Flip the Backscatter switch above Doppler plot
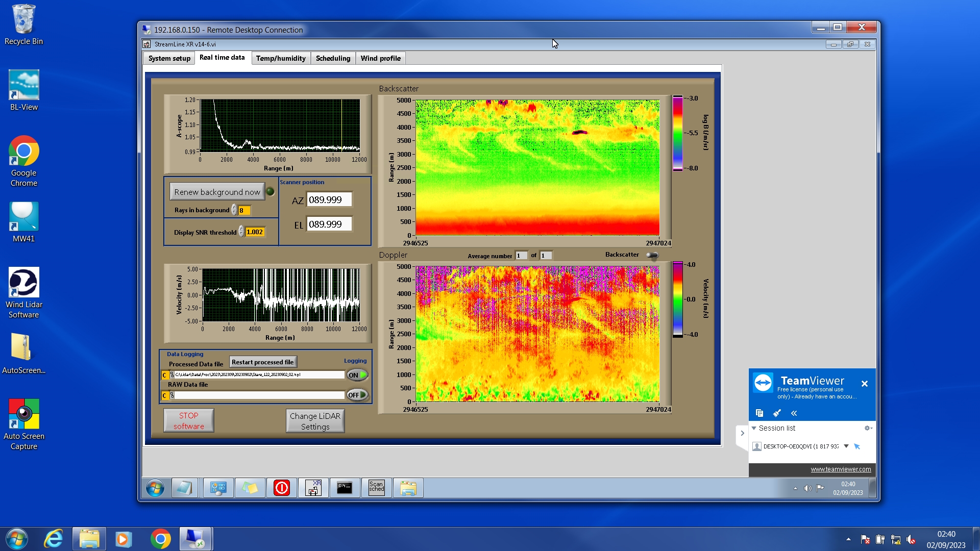The height and width of the screenshot is (551, 980). coord(652,255)
